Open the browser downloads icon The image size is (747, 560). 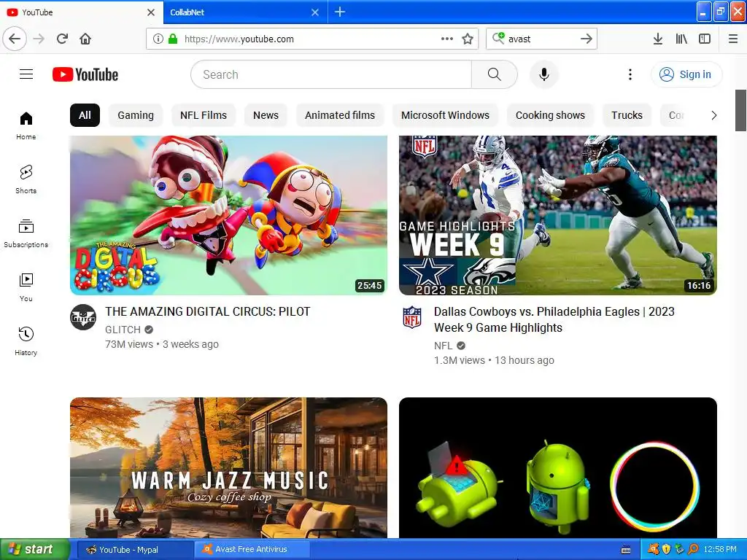tap(657, 39)
